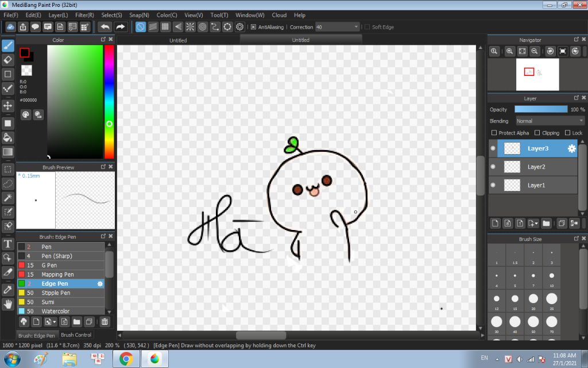Image resolution: width=588 pixels, height=368 pixels.
Task: Enable the Soft Edge checkbox
Action: 367,27
